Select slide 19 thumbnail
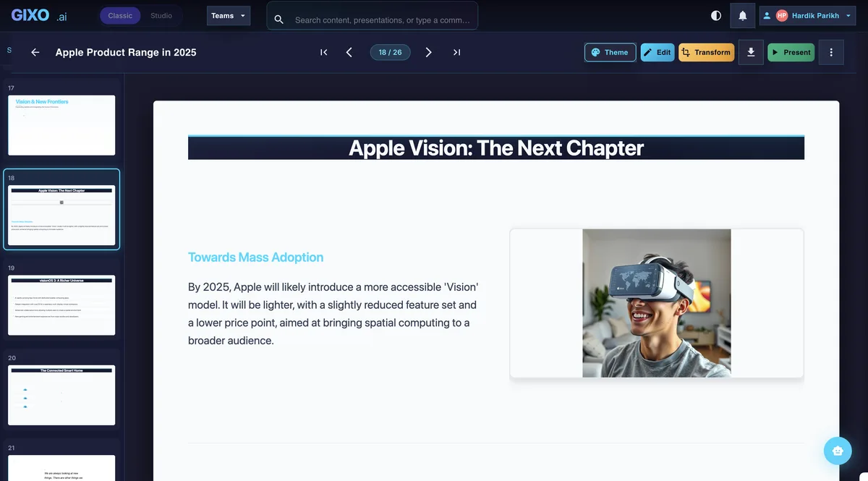868x481 pixels. 61,305
